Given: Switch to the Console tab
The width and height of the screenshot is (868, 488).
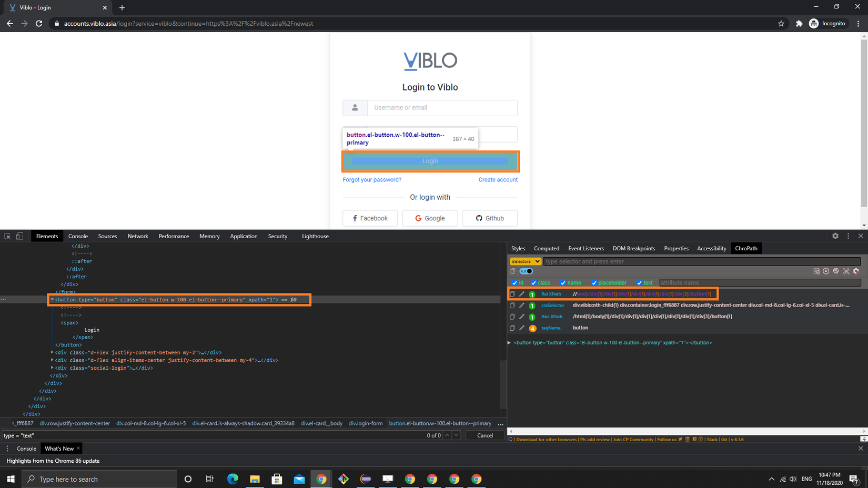Looking at the screenshot, I should 78,236.
